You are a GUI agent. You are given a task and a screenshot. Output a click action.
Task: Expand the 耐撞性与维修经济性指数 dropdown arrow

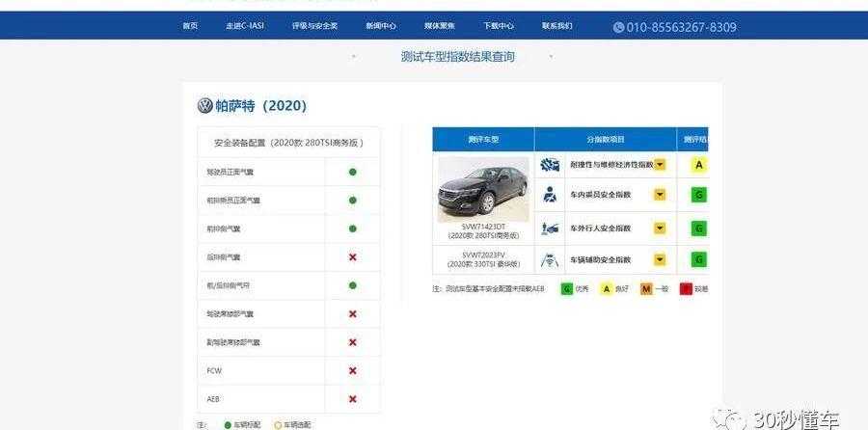(x=660, y=164)
